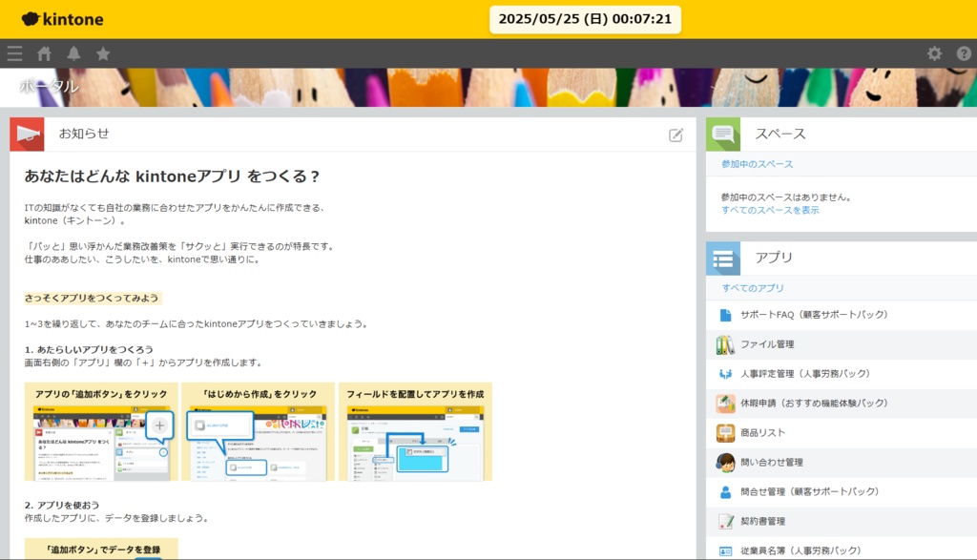Click text 参加中のスペースはありません。
This screenshot has width=977, height=560.
[x=786, y=197]
